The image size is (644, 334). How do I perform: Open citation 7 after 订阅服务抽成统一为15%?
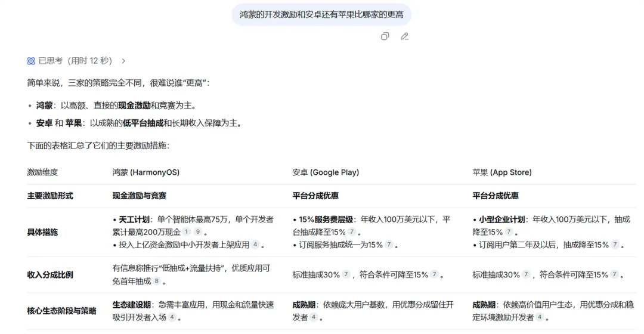(389, 245)
